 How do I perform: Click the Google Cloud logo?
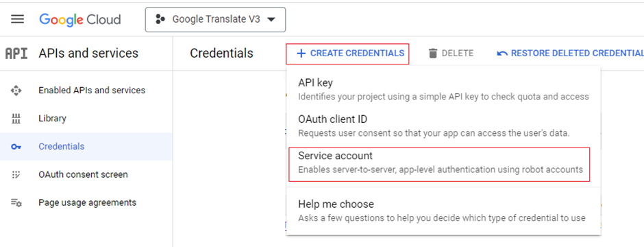(x=80, y=20)
